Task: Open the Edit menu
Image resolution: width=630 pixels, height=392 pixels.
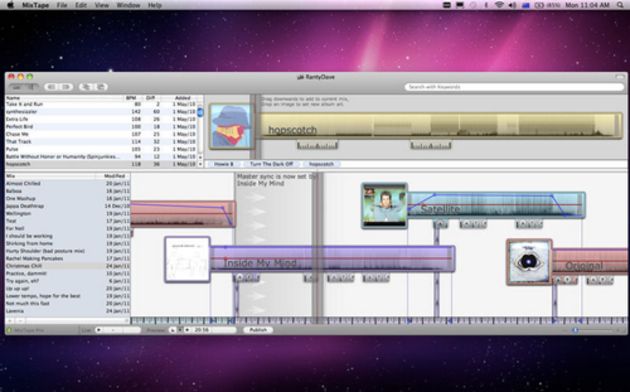Action: pyautogui.click(x=81, y=5)
